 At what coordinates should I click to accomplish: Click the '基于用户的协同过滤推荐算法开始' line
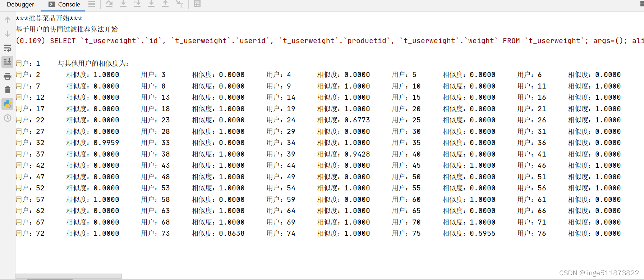tap(67, 29)
